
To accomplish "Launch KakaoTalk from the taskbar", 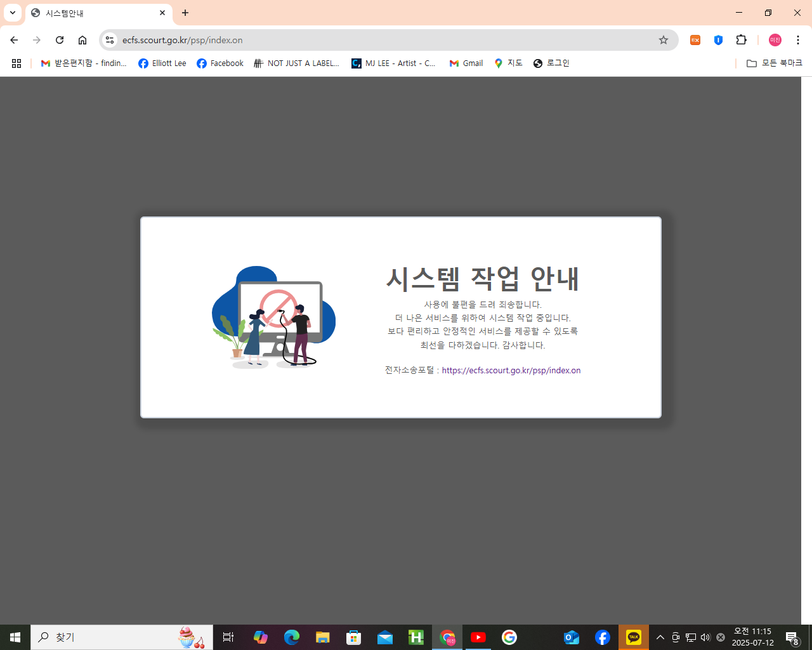I will coord(633,637).
